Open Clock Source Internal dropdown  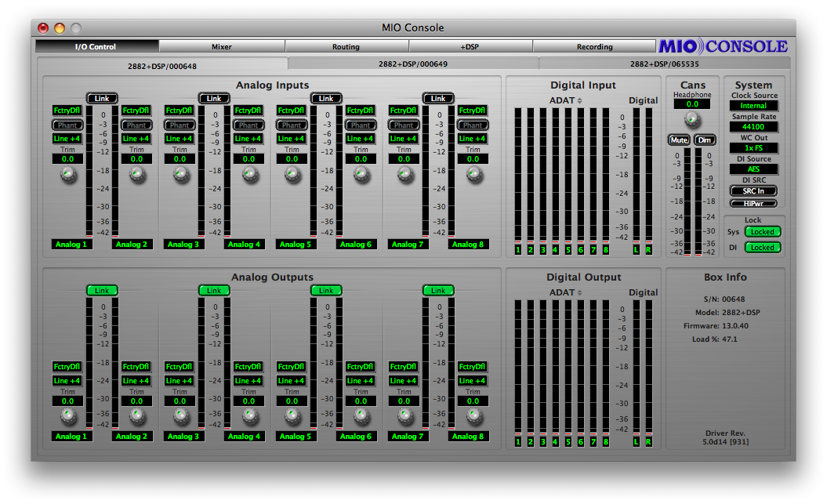753,106
